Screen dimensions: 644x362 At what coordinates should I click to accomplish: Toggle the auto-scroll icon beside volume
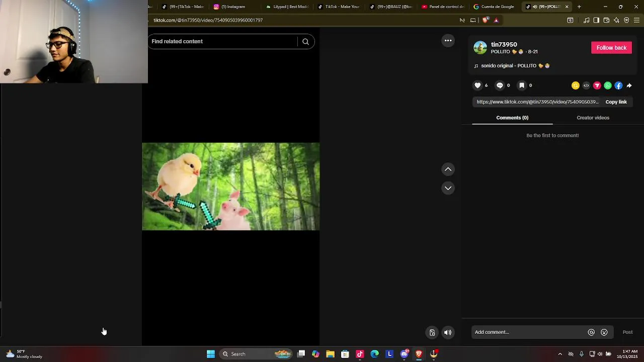coord(432,332)
